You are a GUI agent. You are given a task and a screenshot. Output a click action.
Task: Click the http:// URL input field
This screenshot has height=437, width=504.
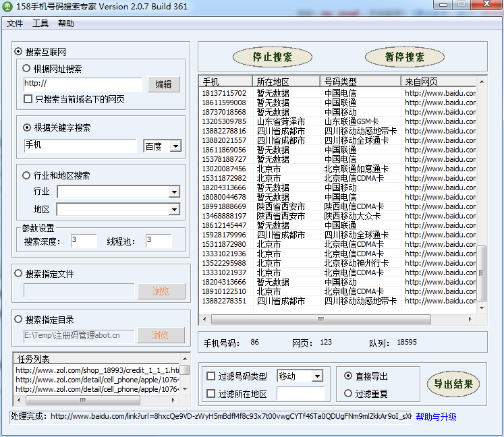tap(83, 84)
